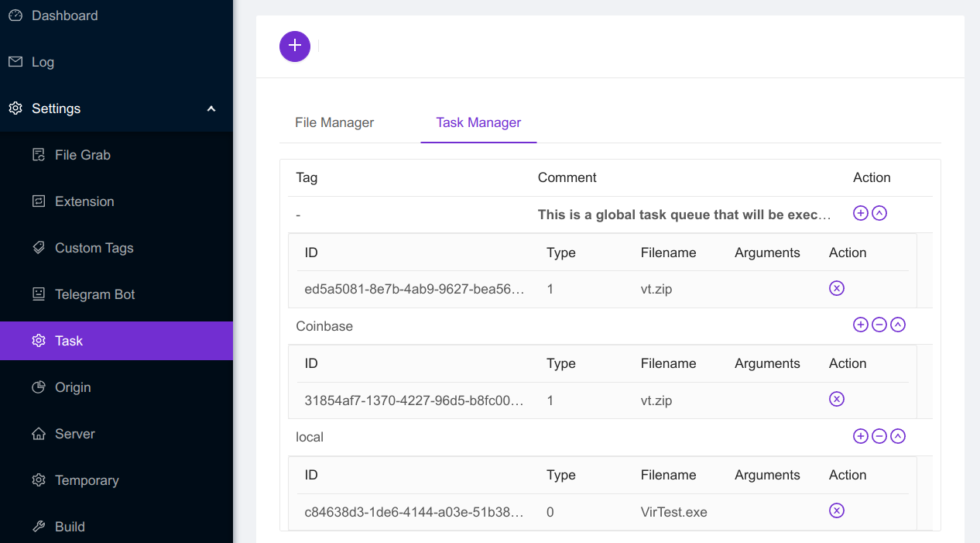Click the ID cell starting with c84638d3

[414, 512]
